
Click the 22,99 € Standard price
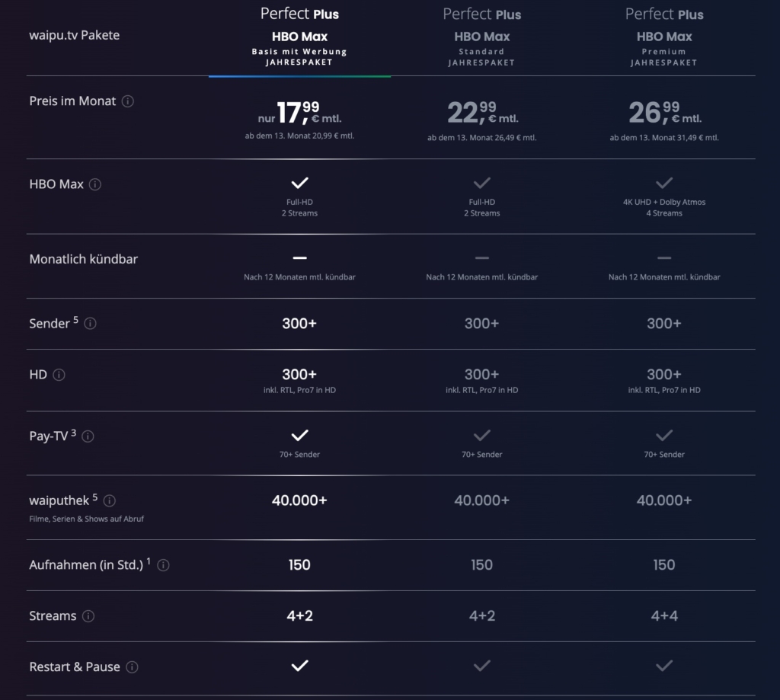pos(481,113)
